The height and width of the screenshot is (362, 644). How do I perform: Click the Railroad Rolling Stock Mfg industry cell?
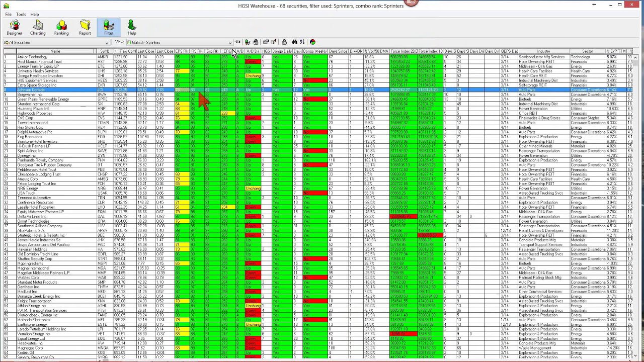tap(543, 278)
